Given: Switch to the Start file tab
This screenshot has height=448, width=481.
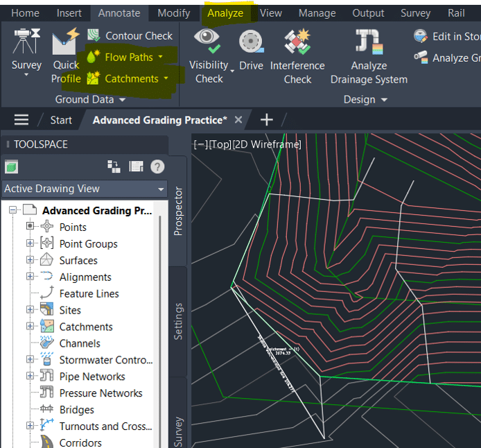Looking at the screenshot, I should (x=61, y=120).
